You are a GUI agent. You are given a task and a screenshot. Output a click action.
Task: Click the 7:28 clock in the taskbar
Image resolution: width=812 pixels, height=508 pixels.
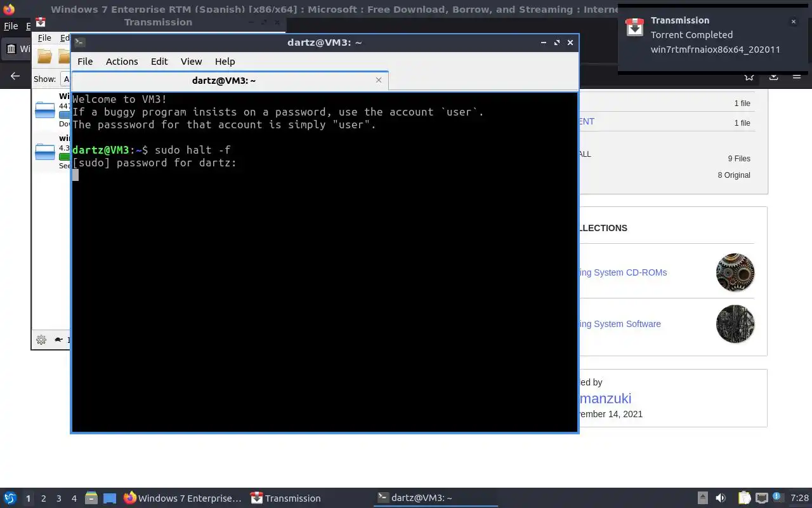pyautogui.click(x=800, y=498)
